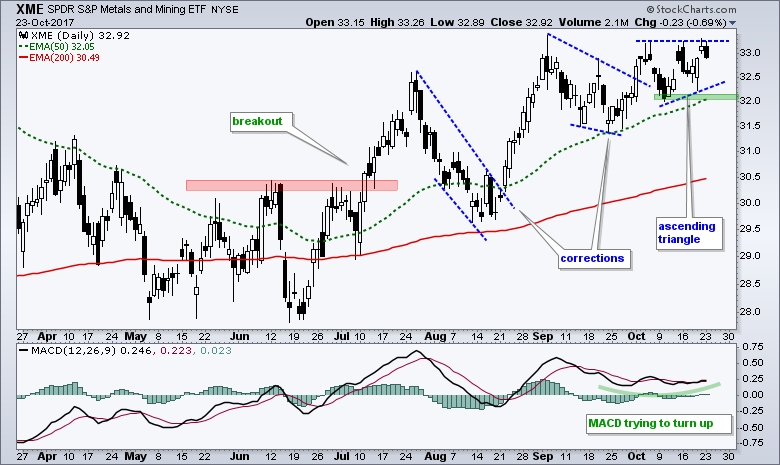
Task: Click the 'EMA(50) 32.05' legend entry
Action: pos(62,47)
